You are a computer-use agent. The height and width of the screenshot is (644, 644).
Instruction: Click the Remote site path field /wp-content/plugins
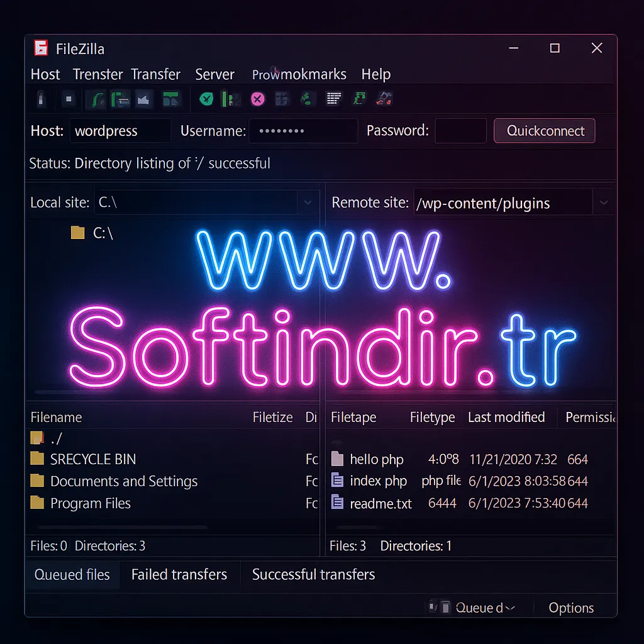pyautogui.click(x=503, y=203)
